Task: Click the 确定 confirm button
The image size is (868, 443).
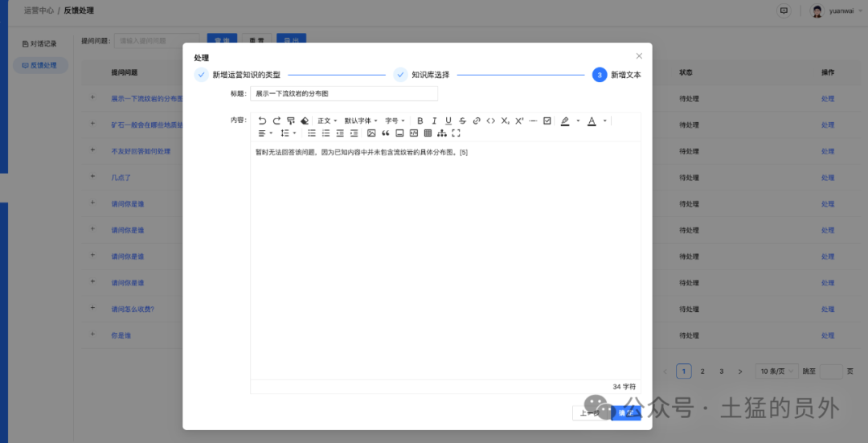Action: coord(626,413)
